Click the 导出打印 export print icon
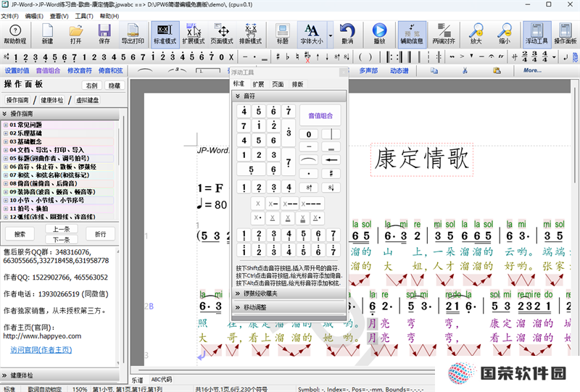 click(x=133, y=34)
